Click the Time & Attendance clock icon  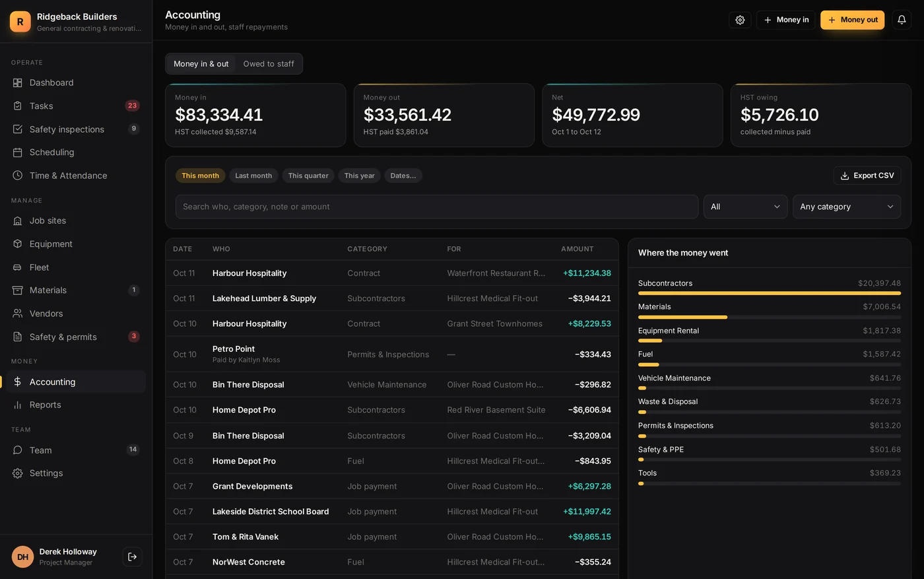point(18,176)
